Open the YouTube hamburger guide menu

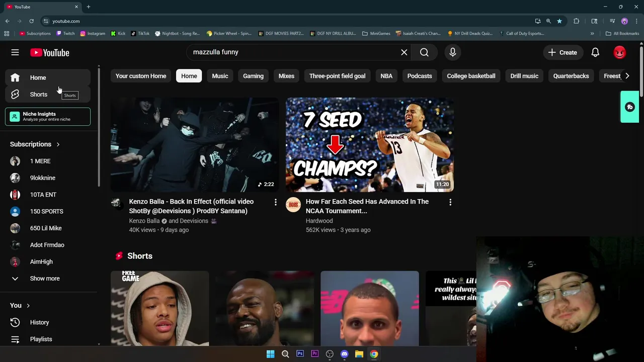(15, 52)
